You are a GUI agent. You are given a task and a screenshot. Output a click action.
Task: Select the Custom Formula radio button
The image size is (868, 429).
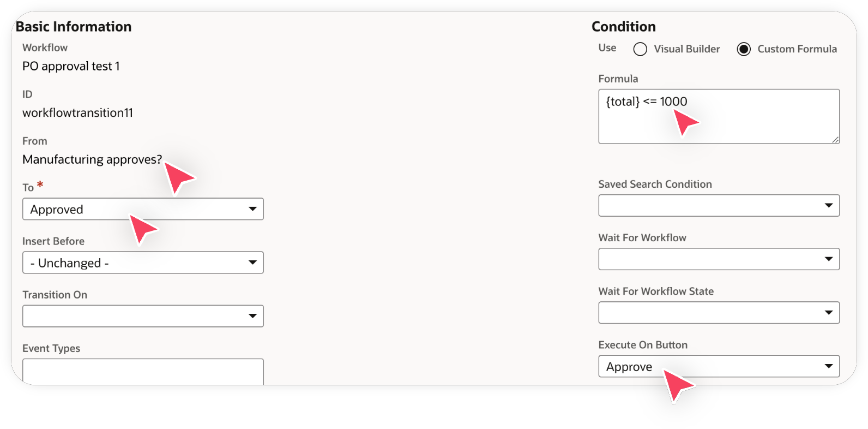tap(744, 49)
